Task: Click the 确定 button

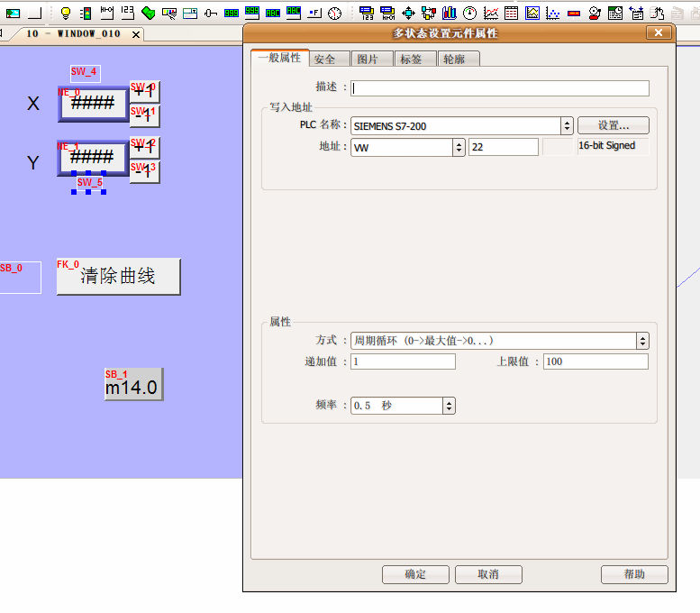Action: pyautogui.click(x=415, y=574)
